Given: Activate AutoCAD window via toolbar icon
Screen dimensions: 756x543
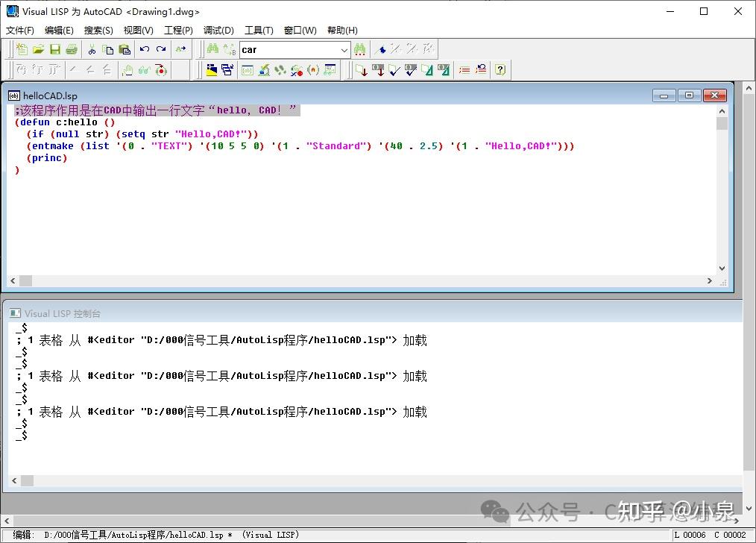Looking at the screenshot, I should 212,70.
